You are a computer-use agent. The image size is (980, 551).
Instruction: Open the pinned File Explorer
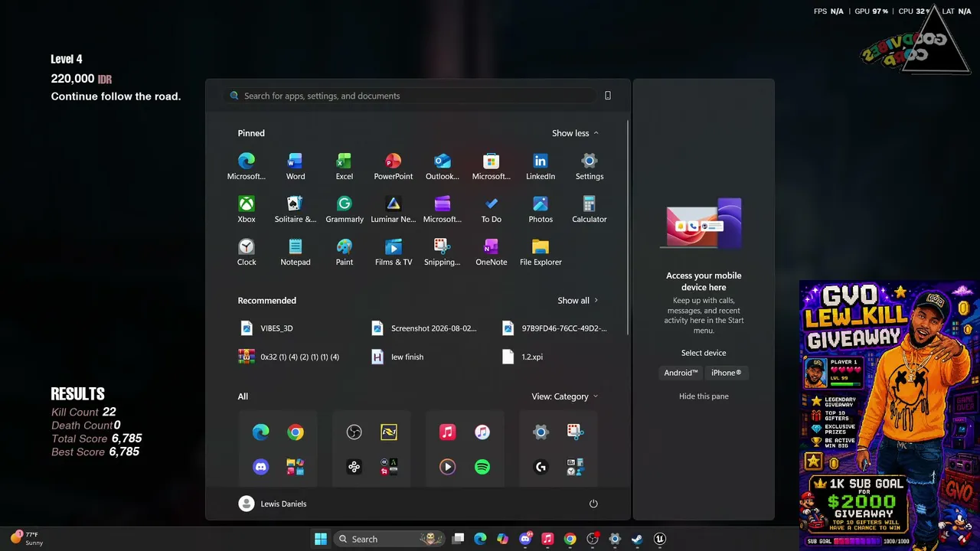pos(541,252)
